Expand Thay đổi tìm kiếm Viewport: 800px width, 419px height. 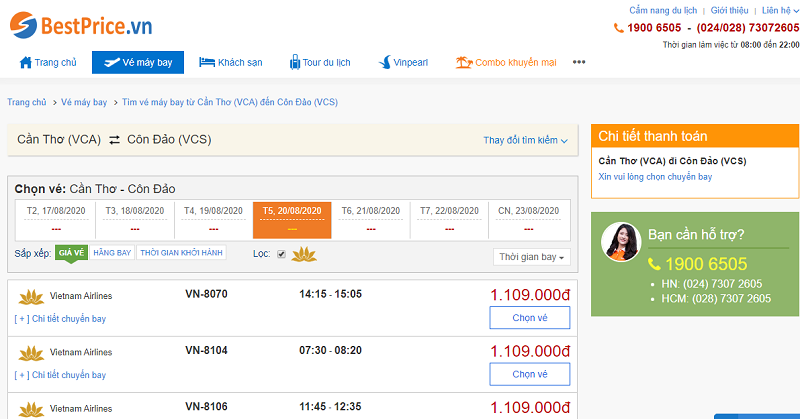(526, 140)
